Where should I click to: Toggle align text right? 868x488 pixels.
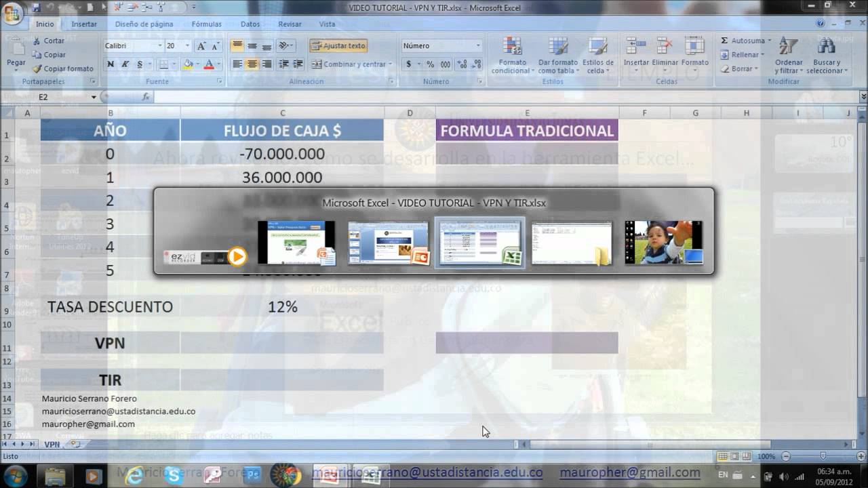pos(267,64)
